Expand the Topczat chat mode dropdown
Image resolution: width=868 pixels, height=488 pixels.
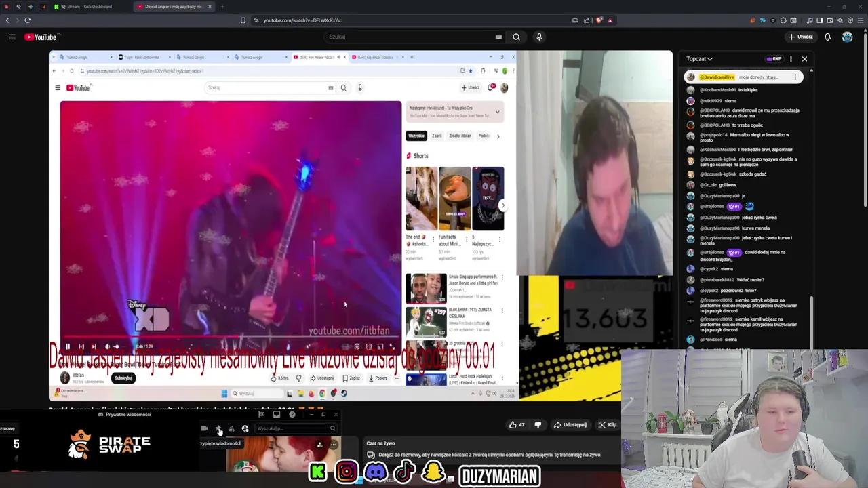[699, 59]
